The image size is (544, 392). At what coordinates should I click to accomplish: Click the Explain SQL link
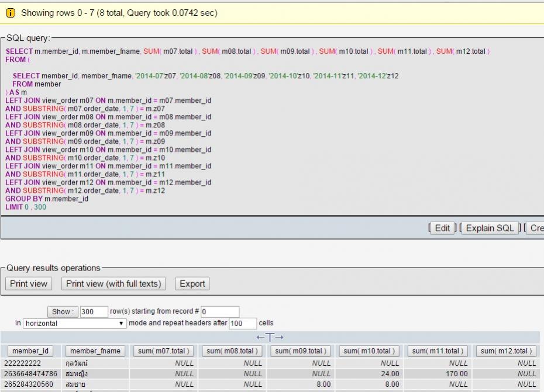tap(489, 228)
